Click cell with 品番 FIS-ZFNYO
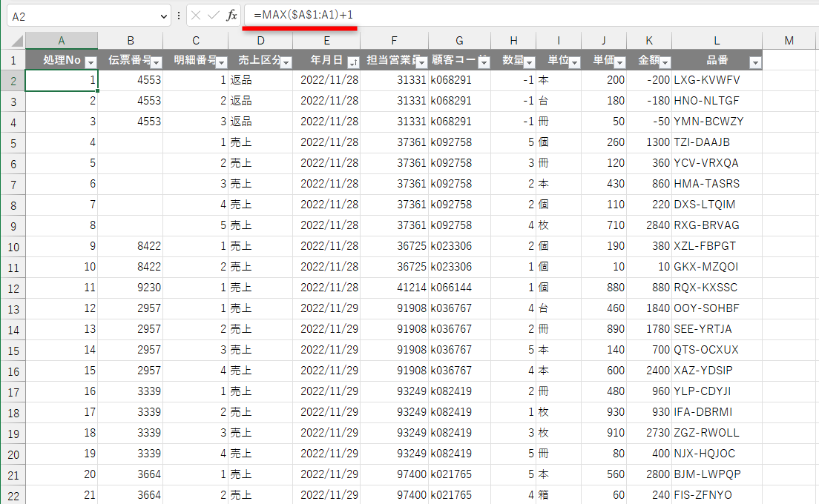Image resolution: width=819 pixels, height=504 pixels. (x=717, y=495)
